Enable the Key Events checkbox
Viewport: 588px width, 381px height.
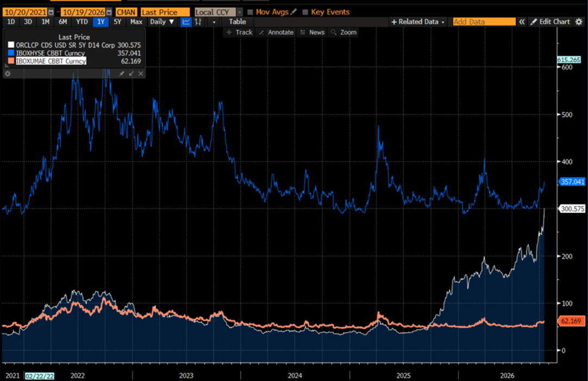point(305,13)
